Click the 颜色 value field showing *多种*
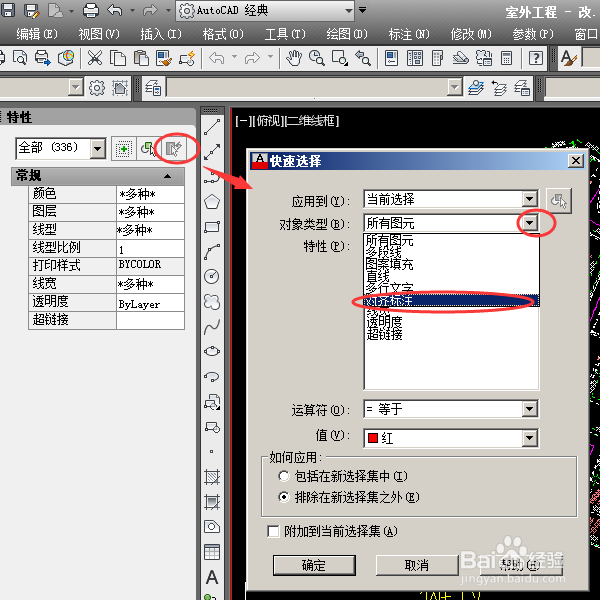The height and width of the screenshot is (600, 600). click(x=150, y=194)
